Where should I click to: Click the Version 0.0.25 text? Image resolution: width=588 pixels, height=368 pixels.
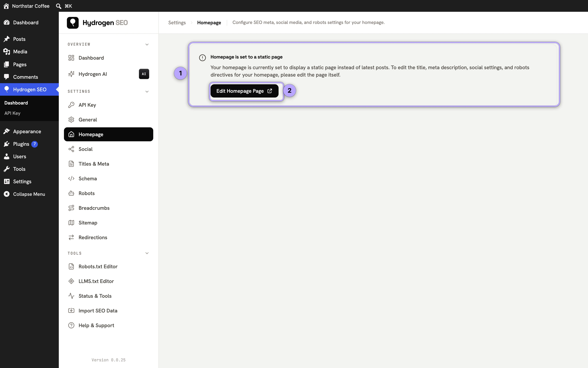(109, 360)
